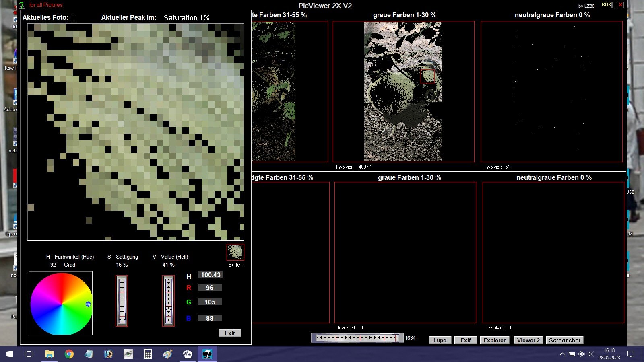The height and width of the screenshot is (362, 644).
Task: Click the hue color wheel
Action: (61, 304)
